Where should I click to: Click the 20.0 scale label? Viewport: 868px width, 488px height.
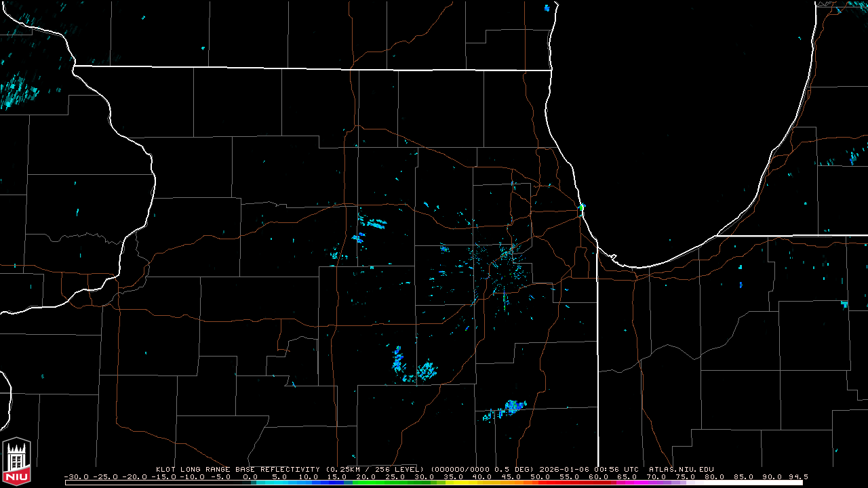tap(366, 476)
